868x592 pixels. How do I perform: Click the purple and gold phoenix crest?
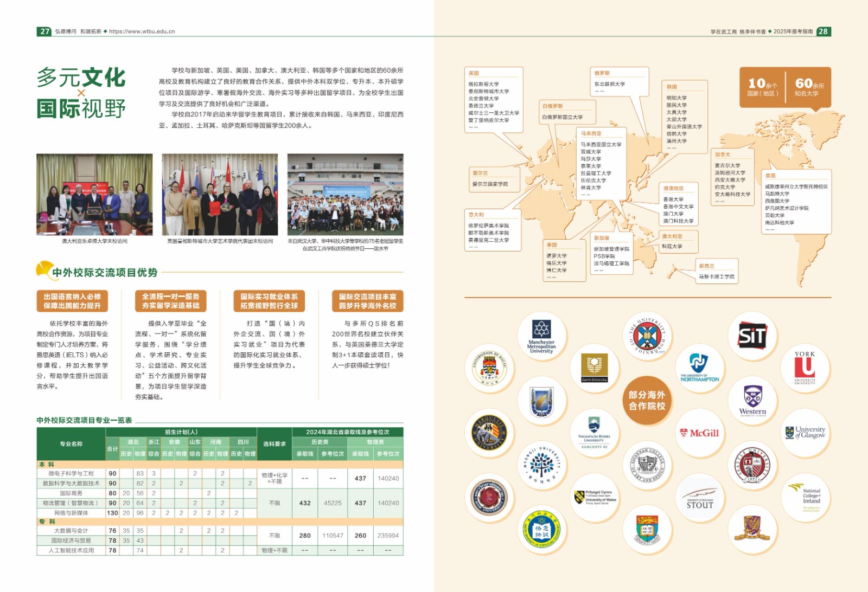(x=752, y=529)
